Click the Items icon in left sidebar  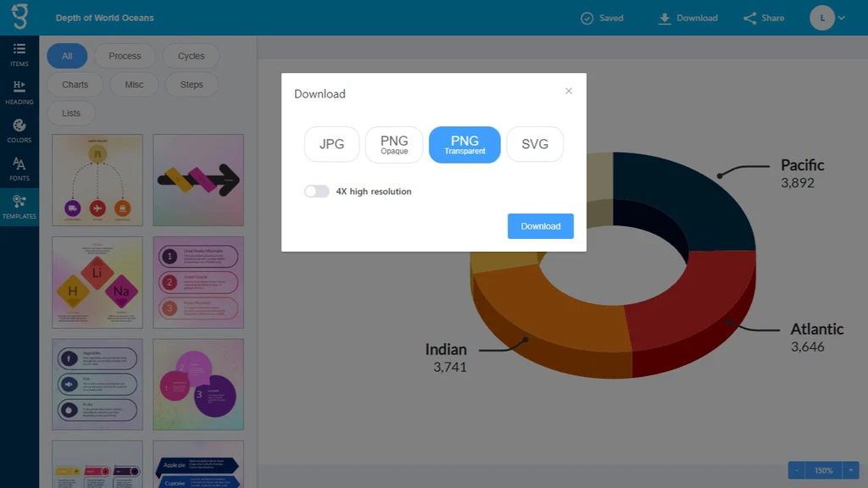click(19, 49)
